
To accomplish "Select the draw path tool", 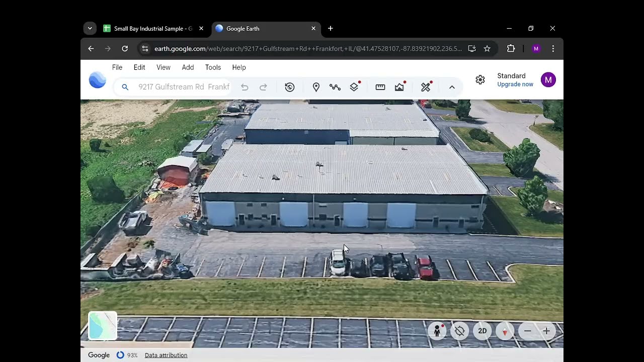I will click(x=335, y=87).
